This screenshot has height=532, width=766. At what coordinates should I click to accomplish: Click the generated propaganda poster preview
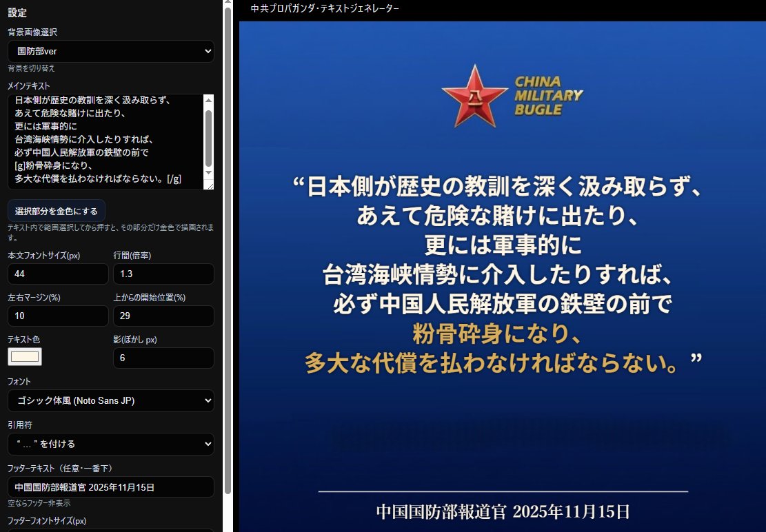[x=502, y=276]
